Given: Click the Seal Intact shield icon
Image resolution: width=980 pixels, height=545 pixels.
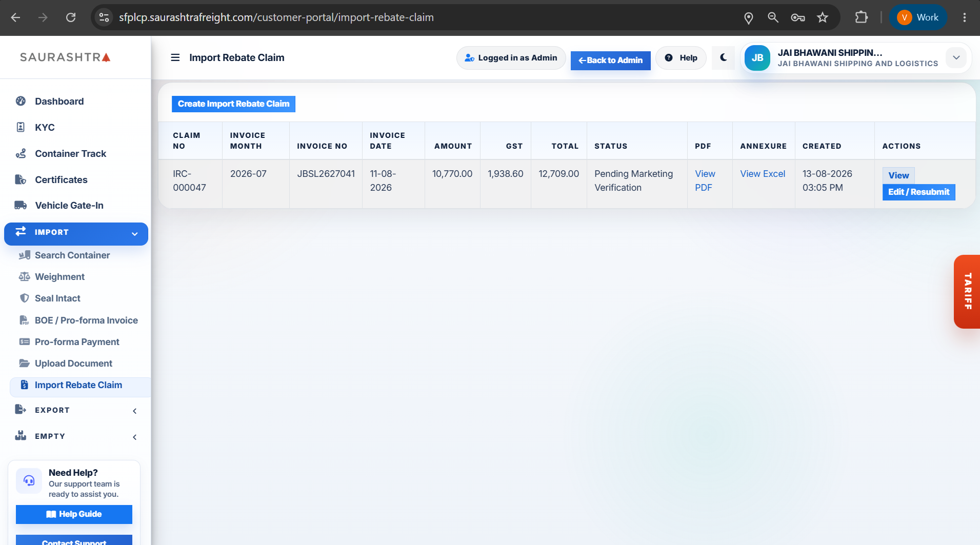Looking at the screenshot, I should [24, 298].
